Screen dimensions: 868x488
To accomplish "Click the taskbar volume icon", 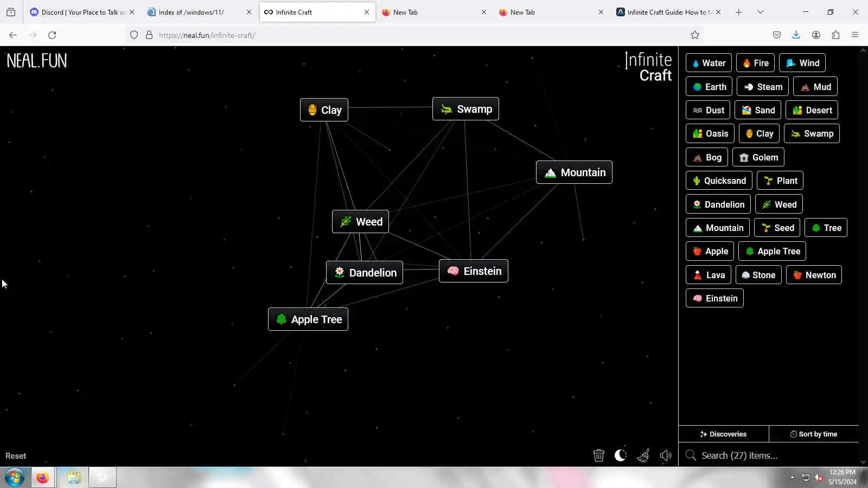I will pyautogui.click(x=819, y=478).
